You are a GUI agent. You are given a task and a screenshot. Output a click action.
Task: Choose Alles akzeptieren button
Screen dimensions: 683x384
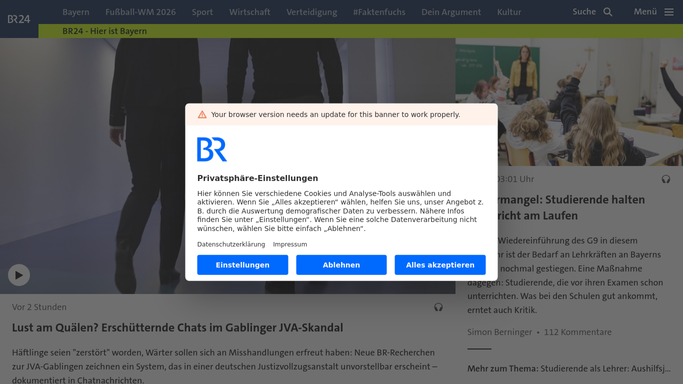[x=440, y=265]
